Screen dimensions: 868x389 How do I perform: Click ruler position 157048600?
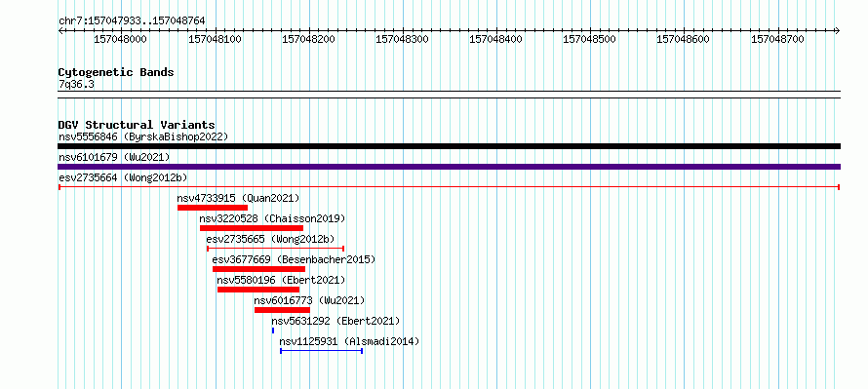point(683,39)
